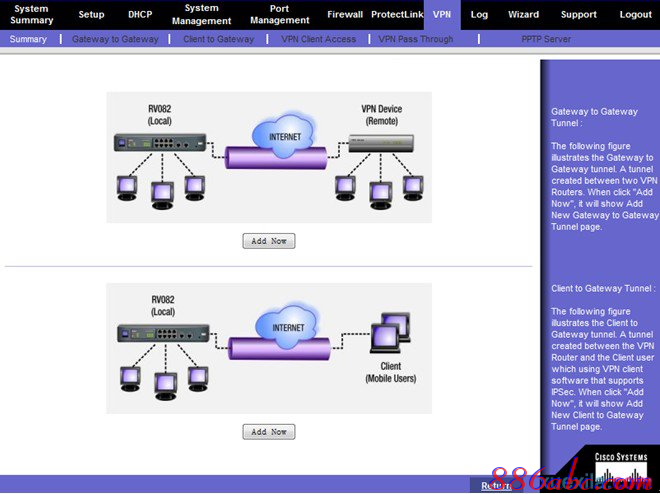Screen dimensions: 660x494
Task: Click the 'Client to Gateway Tunnel :' help heading
Action: tap(603, 289)
